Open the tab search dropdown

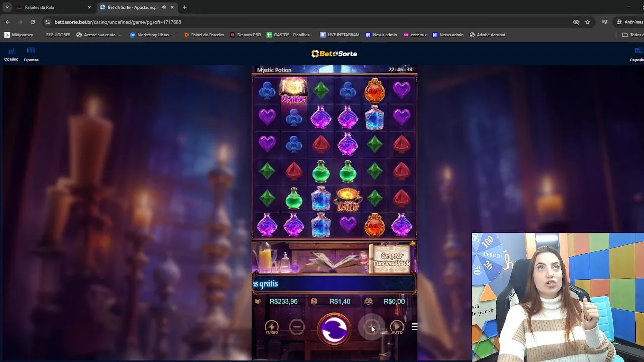7,7
